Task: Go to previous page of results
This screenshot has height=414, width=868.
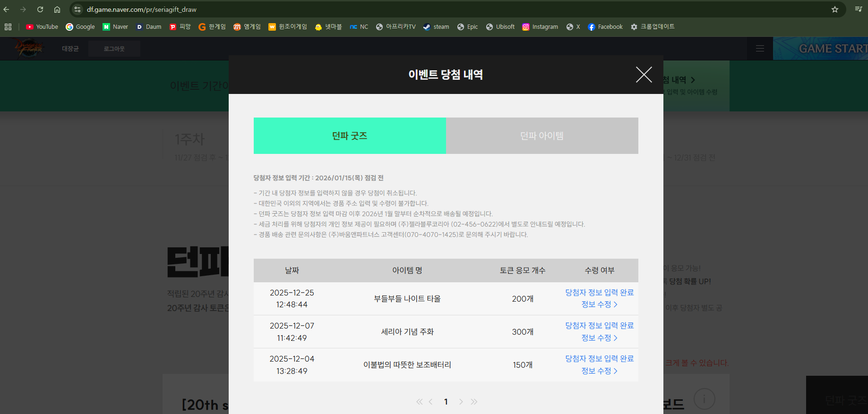Action: click(430, 402)
